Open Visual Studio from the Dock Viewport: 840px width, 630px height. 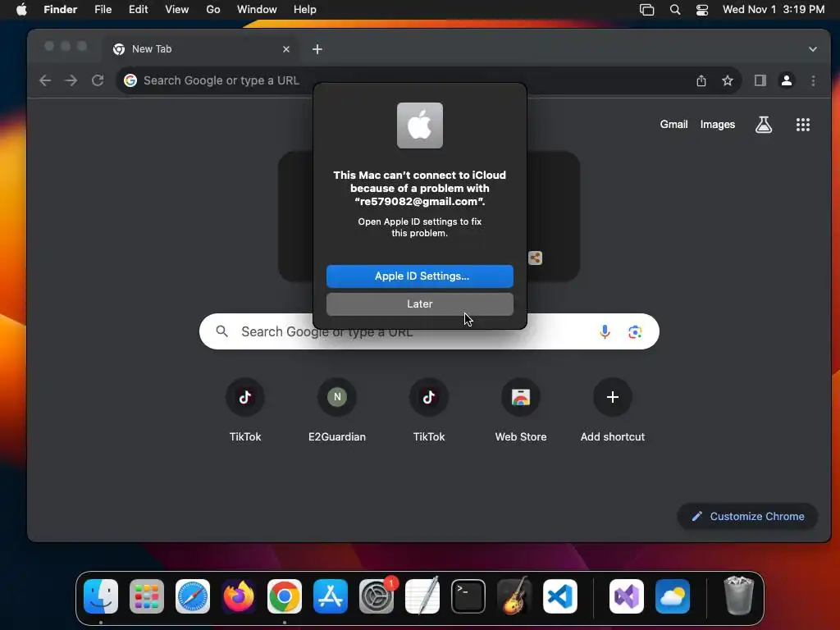click(x=626, y=596)
